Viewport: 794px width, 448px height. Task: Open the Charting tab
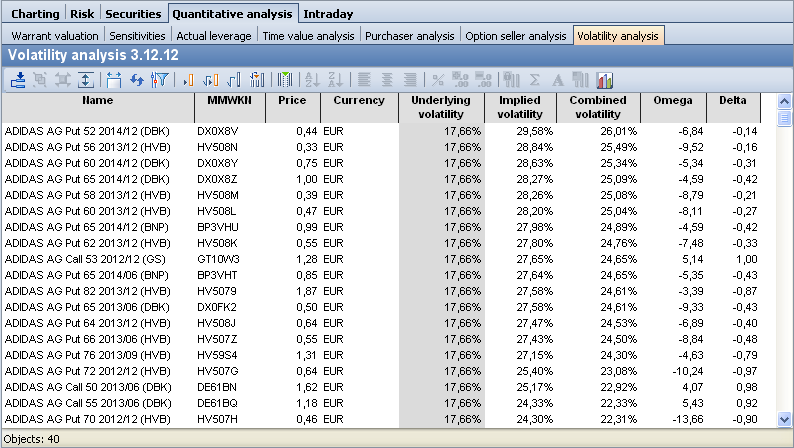click(x=34, y=14)
